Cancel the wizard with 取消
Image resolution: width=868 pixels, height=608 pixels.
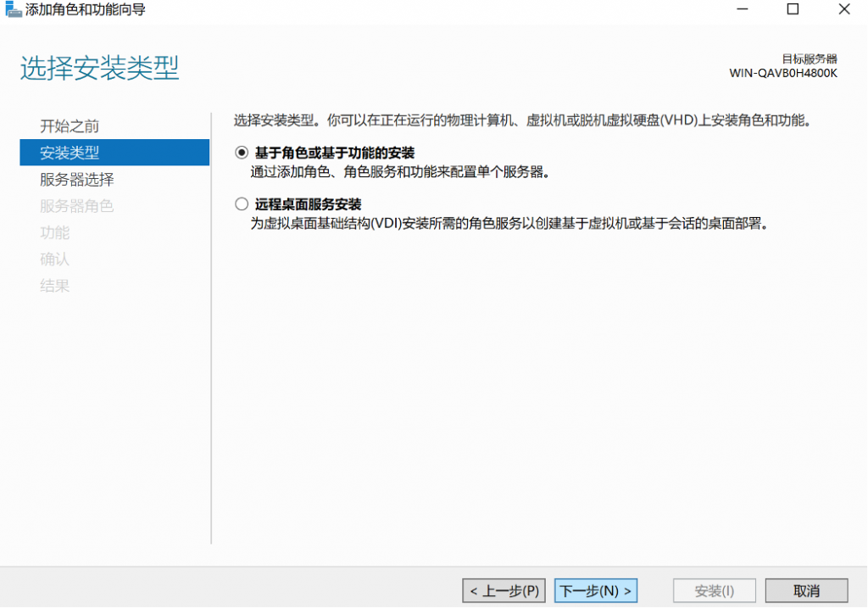[807, 591]
